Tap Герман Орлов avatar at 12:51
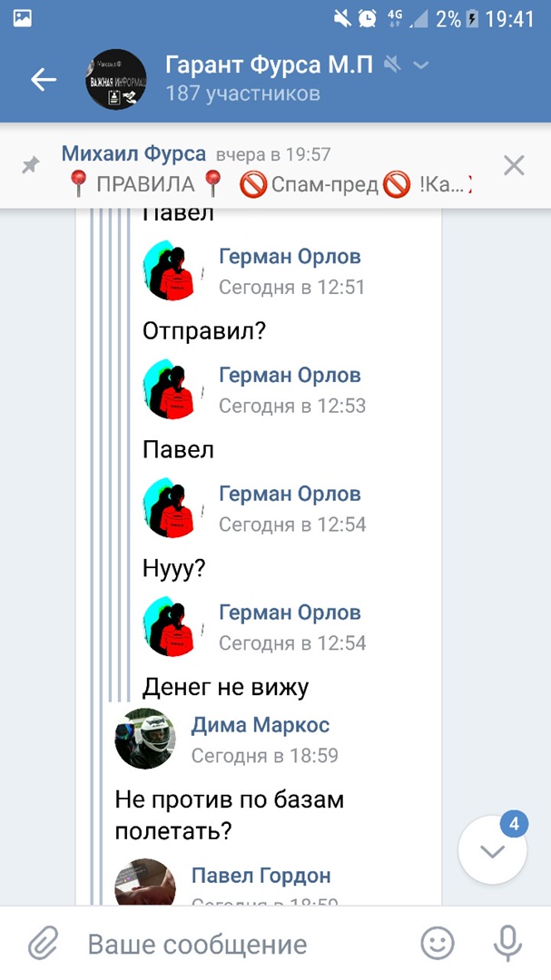551x980 pixels. click(173, 270)
